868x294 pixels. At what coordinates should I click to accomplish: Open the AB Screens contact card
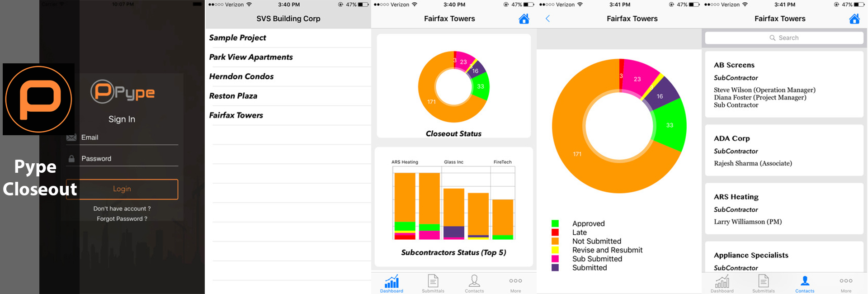(x=784, y=85)
